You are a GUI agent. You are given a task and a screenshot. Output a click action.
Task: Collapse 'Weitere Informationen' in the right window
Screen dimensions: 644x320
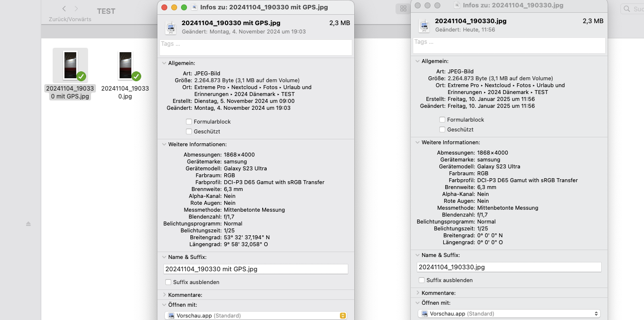click(x=417, y=142)
